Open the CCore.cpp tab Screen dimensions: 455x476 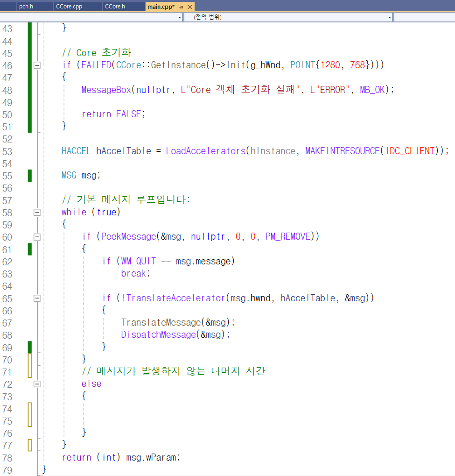[x=69, y=7]
